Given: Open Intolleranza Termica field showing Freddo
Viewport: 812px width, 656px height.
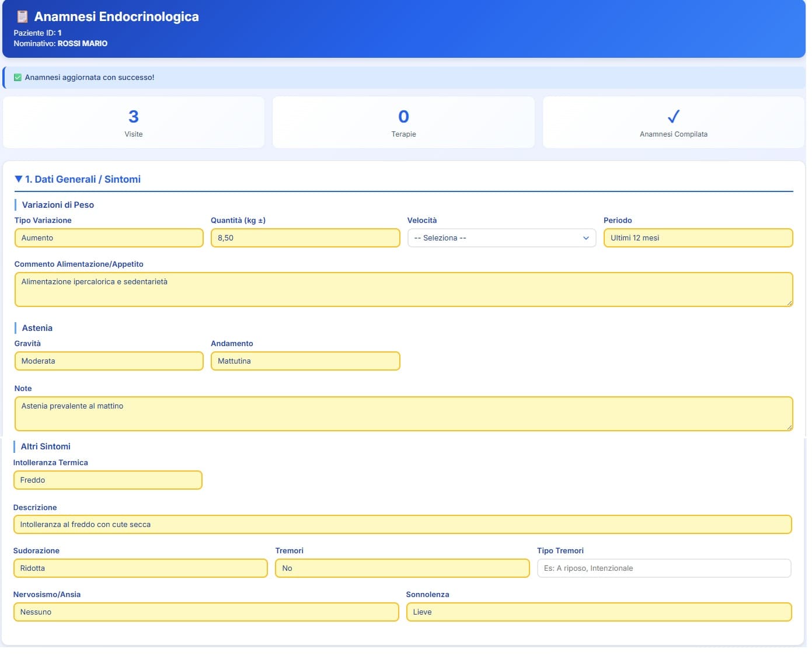Looking at the screenshot, I should [107, 480].
